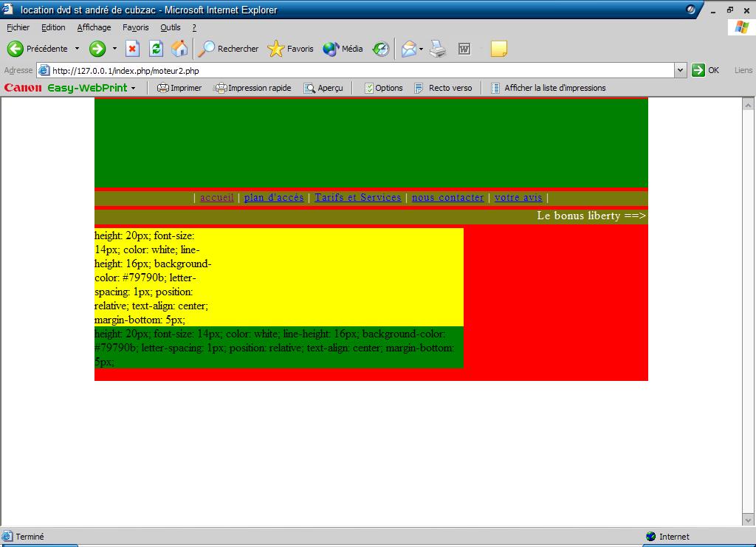Open the Liens links toolbar
756x547 pixels.
tap(743, 70)
